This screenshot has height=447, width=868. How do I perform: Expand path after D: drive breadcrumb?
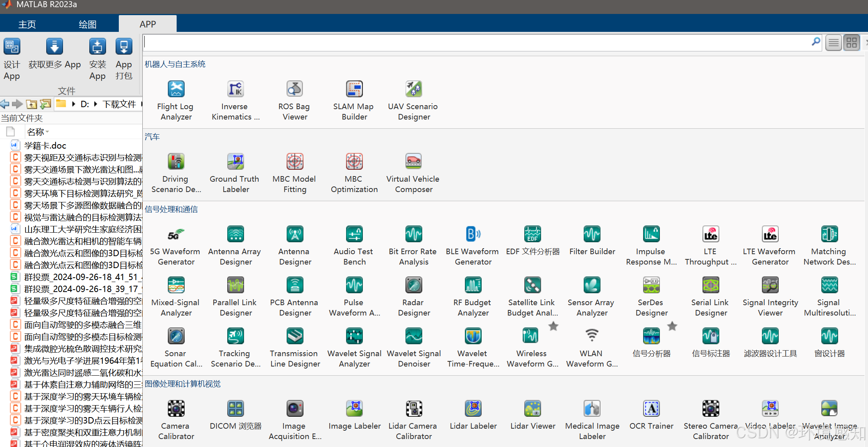96,104
